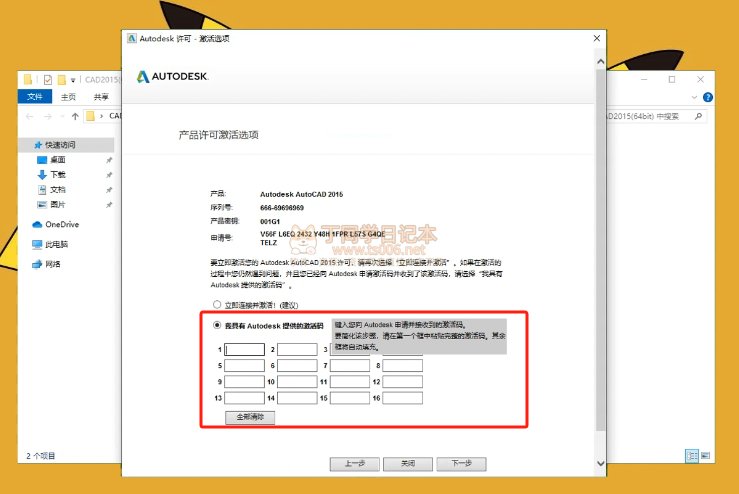Click the Explorer forward navigation arrow
The width and height of the screenshot is (739, 494).
point(48,116)
